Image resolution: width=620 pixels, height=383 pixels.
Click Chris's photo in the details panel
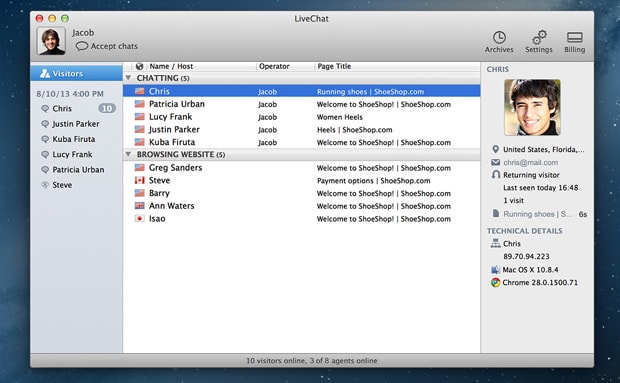tap(532, 108)
